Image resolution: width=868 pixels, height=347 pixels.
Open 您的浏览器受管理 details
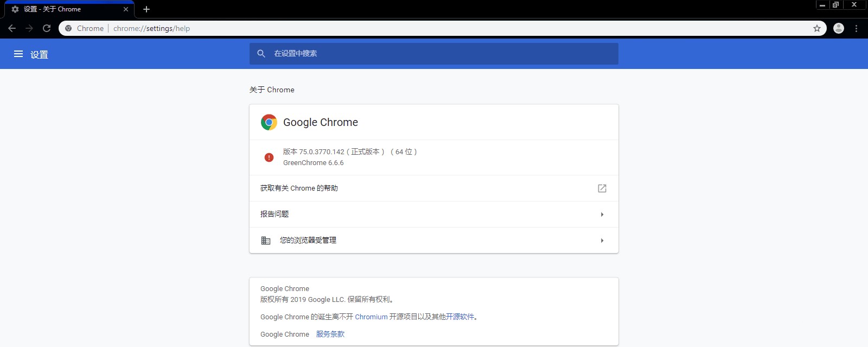[x=434, y=241]
